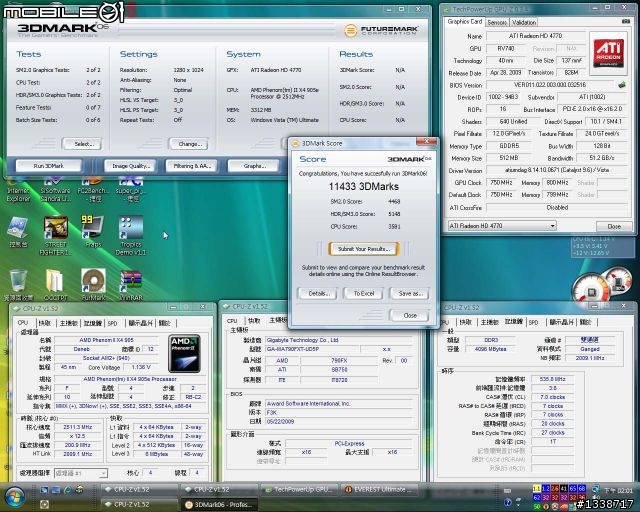
Task: Click BIOS Version field in GPU-Z
Action: 549,85
